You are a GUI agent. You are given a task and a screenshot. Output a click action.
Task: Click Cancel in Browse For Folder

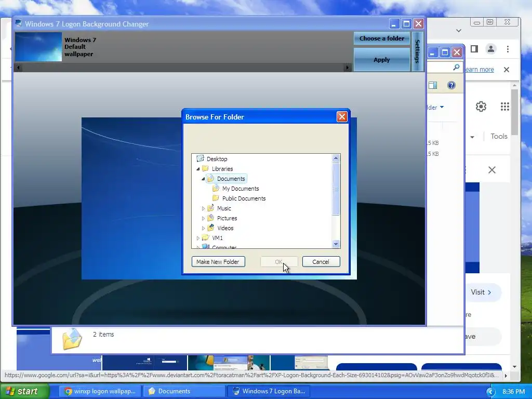(321, 262)
